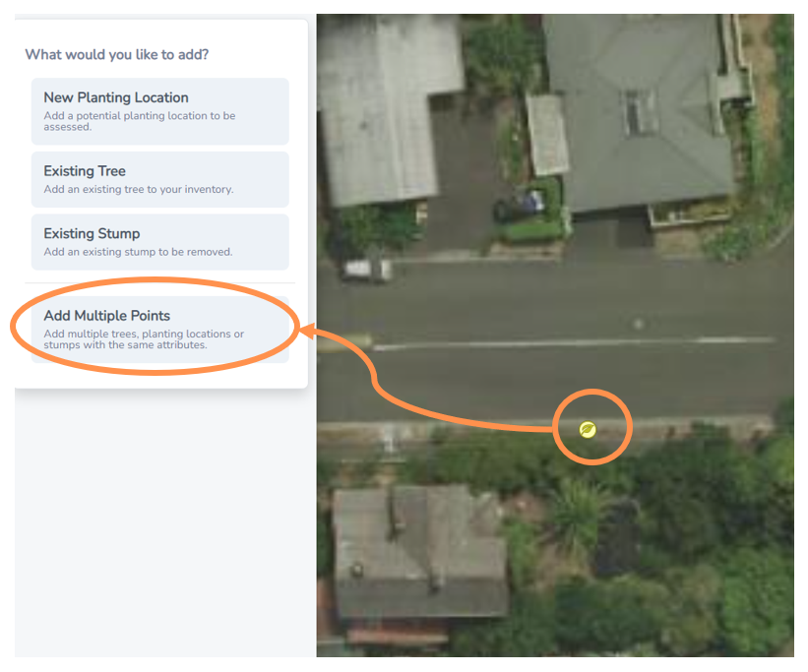Click the empty panel area below the options card
808x672 pixels.
[161, 520]
